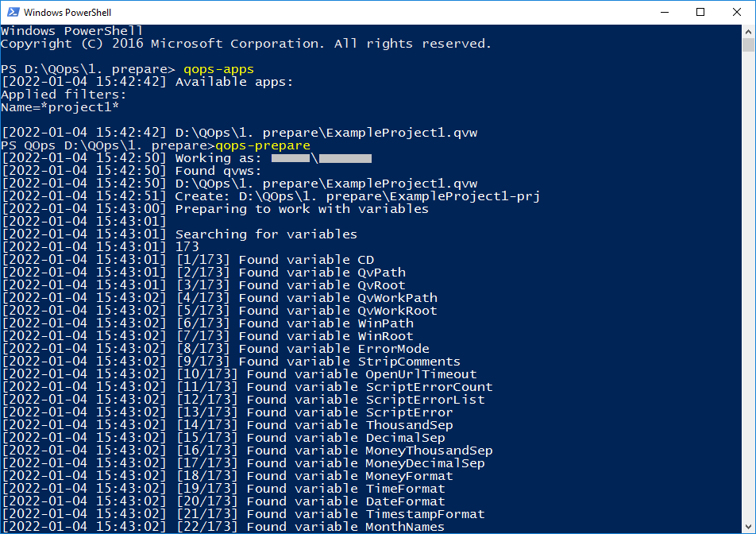Viewport: 756px width, 534px height.
Task: Click 'Found variable ScriptErrorCount' line
Action: (247, 387)
